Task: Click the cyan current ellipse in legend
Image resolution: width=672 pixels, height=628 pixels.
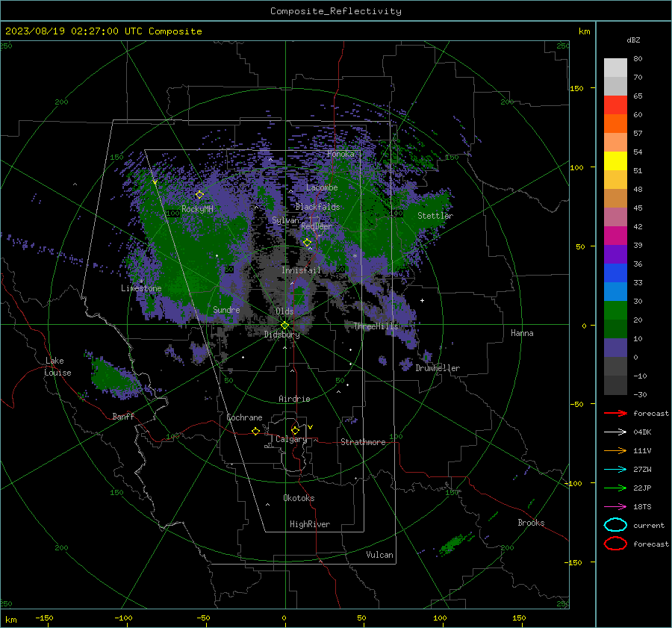Action: pyautogui.click(x=615, y=525)
